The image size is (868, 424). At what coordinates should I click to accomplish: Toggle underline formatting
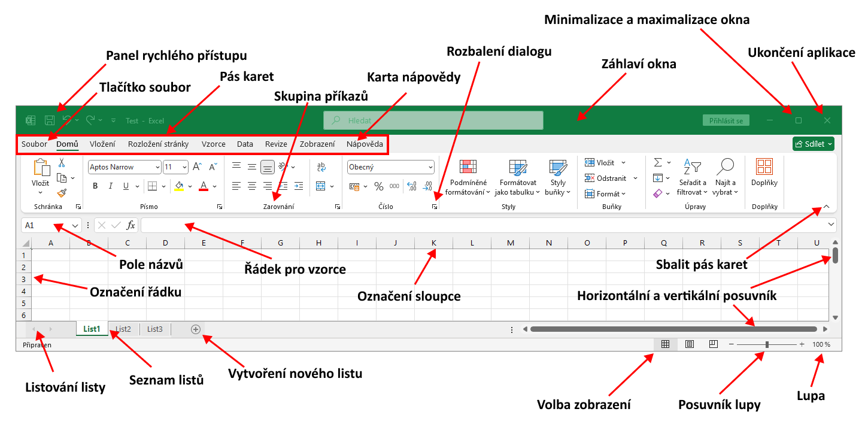pyautogui.click(x=126, y=186)
